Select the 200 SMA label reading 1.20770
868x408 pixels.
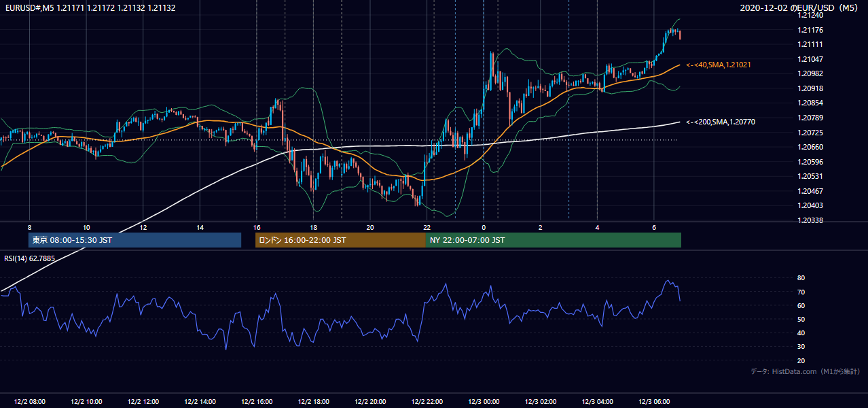coord(721,122)
